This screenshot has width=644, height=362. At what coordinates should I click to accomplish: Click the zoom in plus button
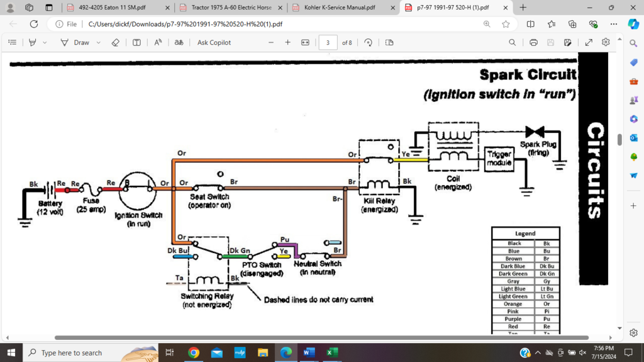coord(287,42)
